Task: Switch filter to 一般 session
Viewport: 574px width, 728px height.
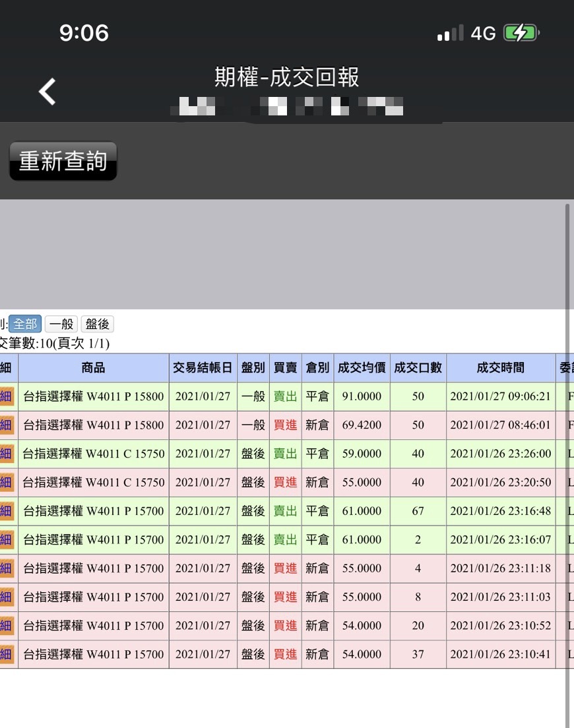Action: [x=61, y=324]
